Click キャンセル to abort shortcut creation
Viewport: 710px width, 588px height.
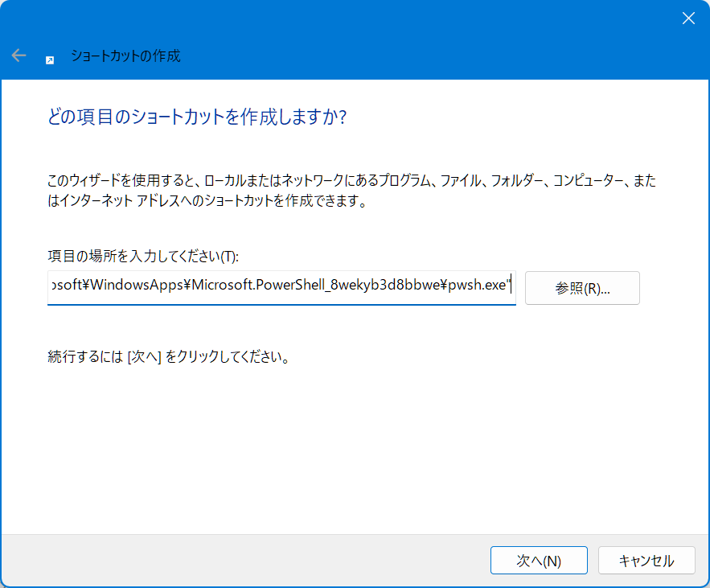click(646, 560)
